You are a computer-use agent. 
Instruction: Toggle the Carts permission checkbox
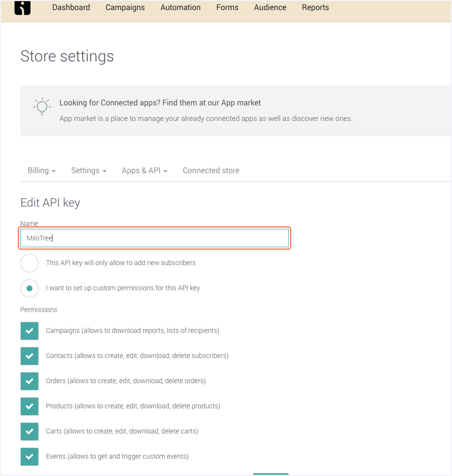pos(29,432)
